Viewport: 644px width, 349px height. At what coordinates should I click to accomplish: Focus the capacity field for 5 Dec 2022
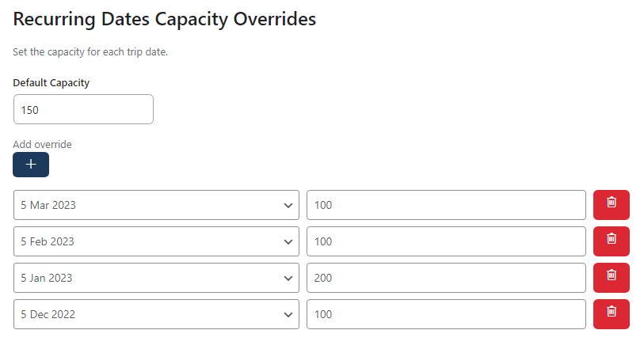coord(446,314)
